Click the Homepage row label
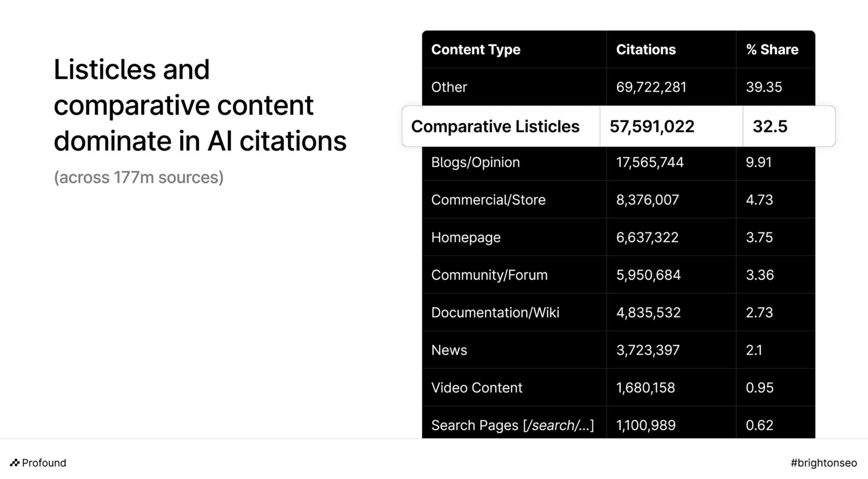The width and height of the screenshot is (868, 479). tap(466, 237)
